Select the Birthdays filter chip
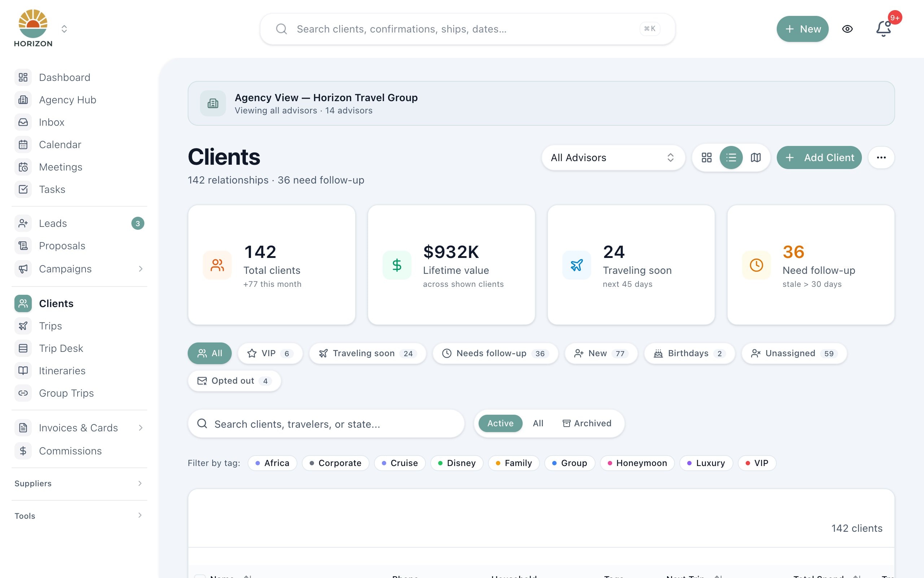The width and height of the screenshot is (924, 578). (x=689, y=353)
